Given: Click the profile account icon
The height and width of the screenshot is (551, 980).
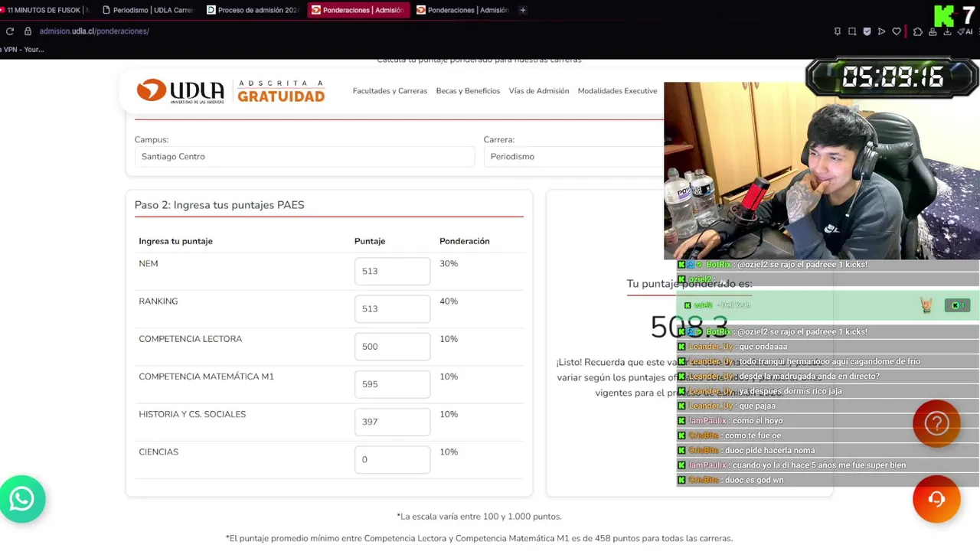Looking at the screenshot, I should [933, 31].
